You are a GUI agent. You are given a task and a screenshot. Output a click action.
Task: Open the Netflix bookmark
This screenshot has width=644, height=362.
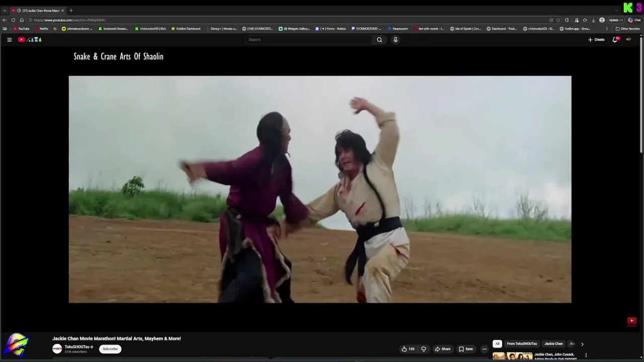tap(41, 29)
